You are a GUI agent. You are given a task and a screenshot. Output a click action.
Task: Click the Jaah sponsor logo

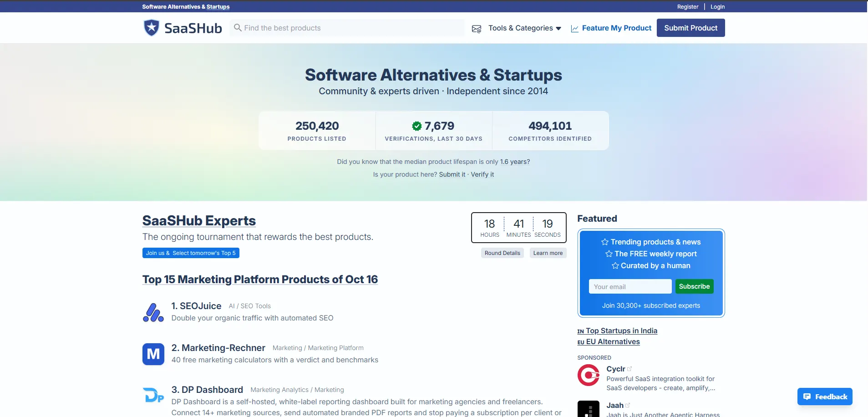[589, 409]
